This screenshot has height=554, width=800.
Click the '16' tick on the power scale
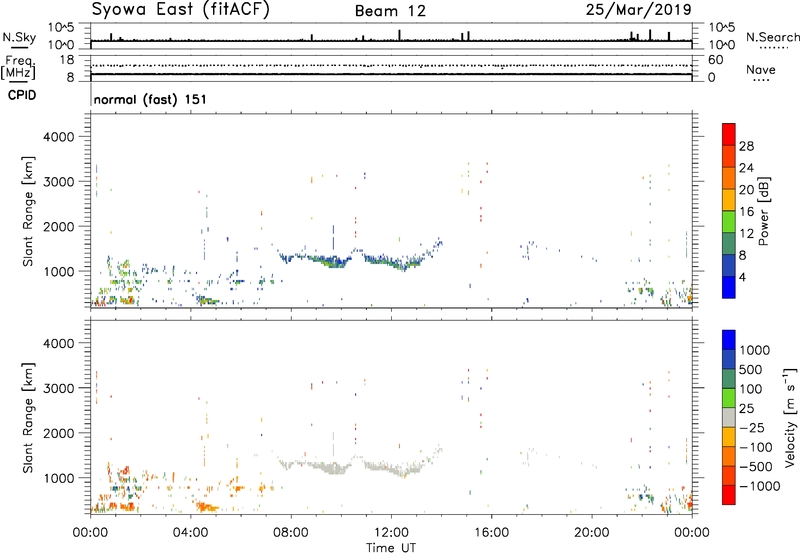(x=746, y=212)
